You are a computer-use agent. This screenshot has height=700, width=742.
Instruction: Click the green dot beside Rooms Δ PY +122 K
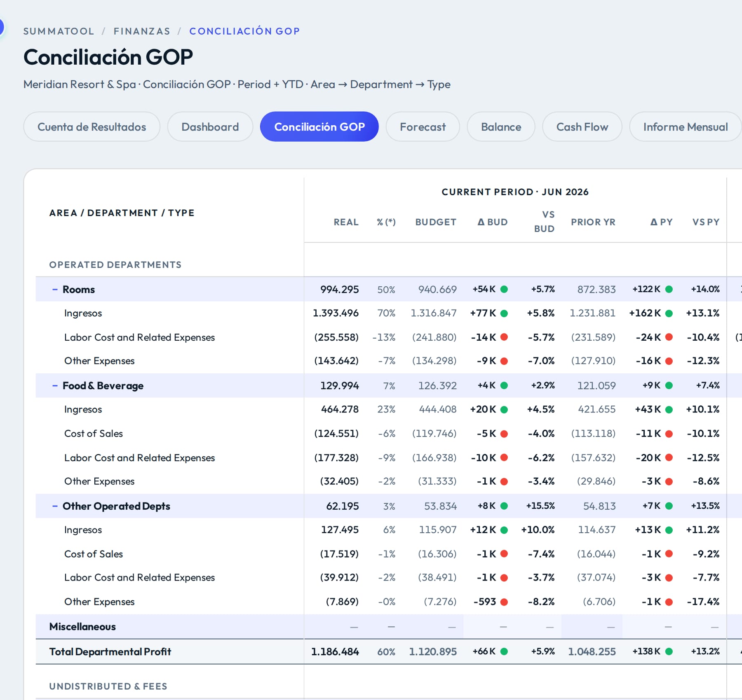point(669,289)
